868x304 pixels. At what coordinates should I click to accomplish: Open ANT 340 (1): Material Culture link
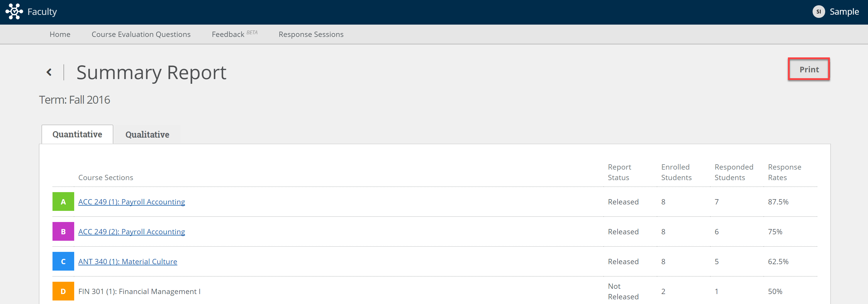(128, 262)
